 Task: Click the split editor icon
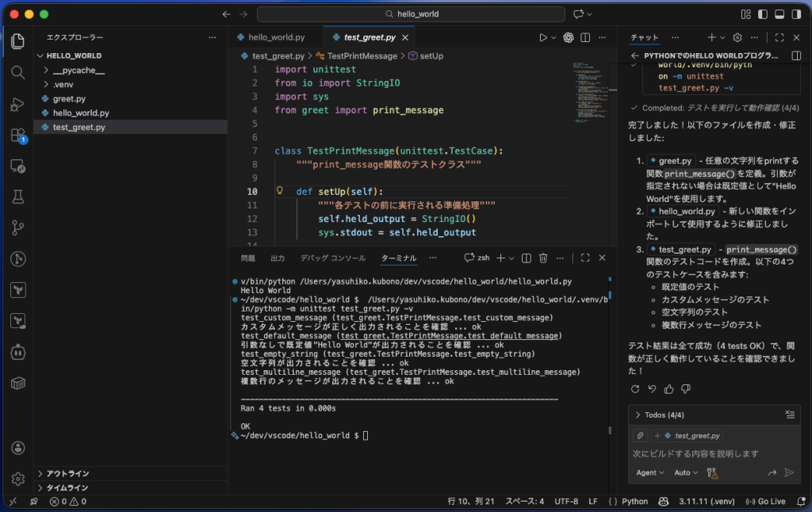click(585, 37)
